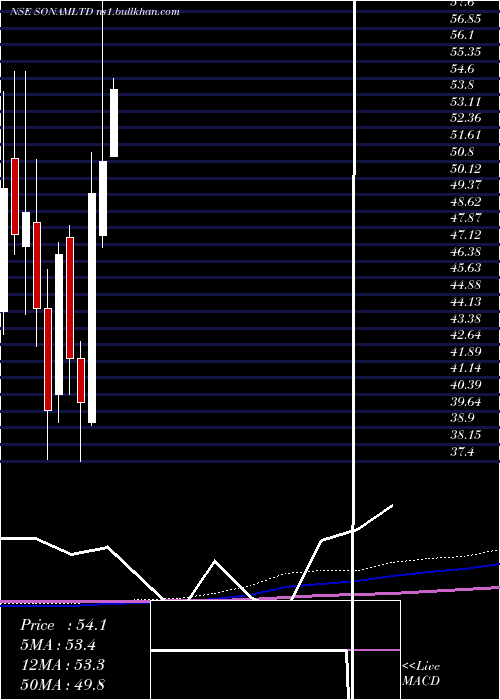Click the 40.39 price axis label
Viewport: 500px width, 700px height.
click(x=466, y=385)
